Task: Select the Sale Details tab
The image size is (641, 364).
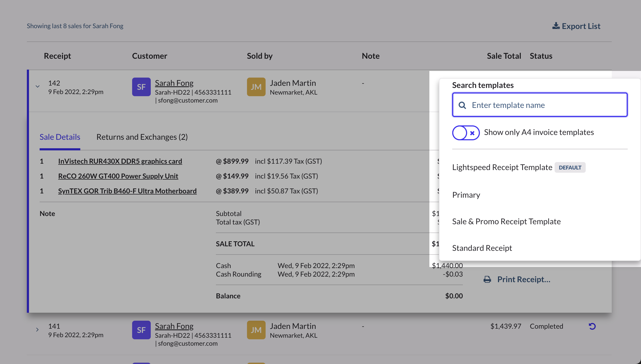Action: (x=60, y=137)
